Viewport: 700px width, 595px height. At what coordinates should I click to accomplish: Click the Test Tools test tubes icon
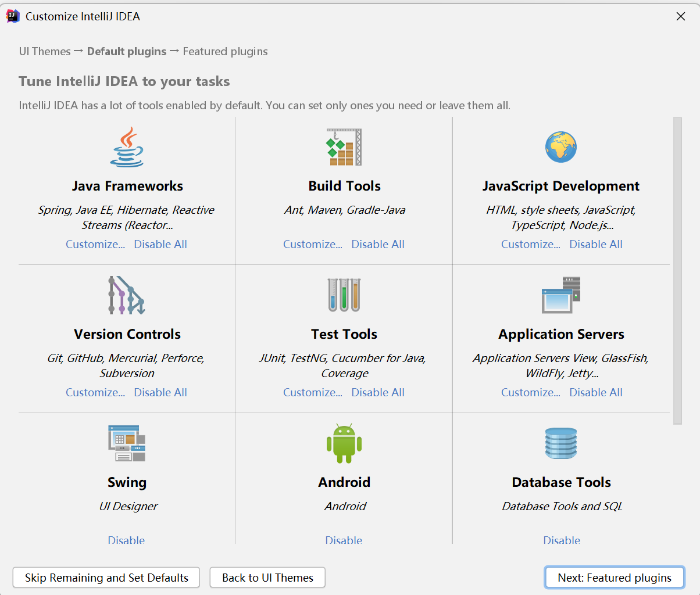pyautogui.click(x=344, y=295)
